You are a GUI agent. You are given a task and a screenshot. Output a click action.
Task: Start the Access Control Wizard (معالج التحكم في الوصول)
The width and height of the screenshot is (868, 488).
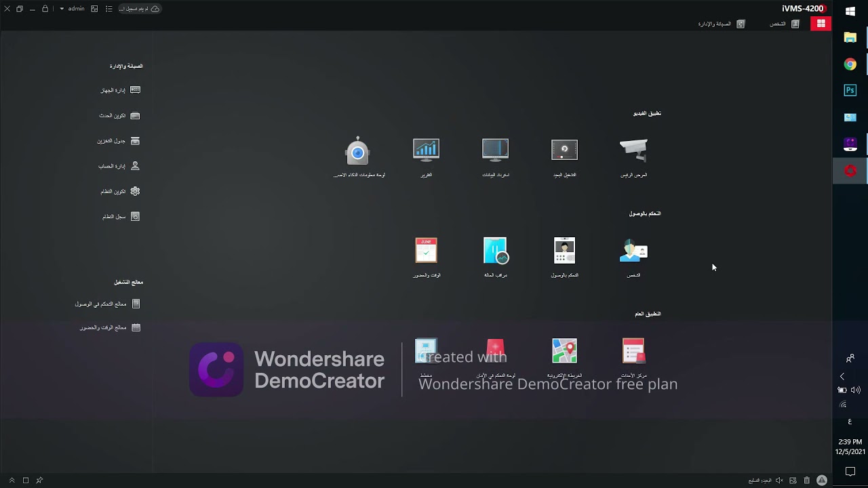107,304
